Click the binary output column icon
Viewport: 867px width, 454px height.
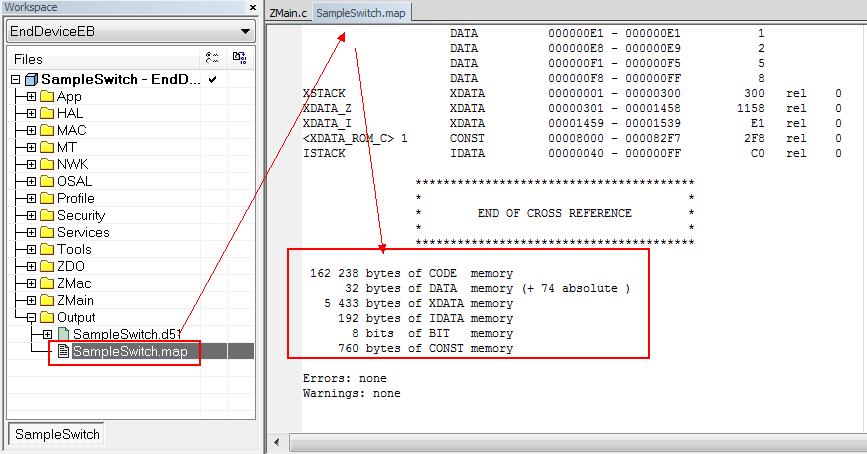(x=239, y=58)
